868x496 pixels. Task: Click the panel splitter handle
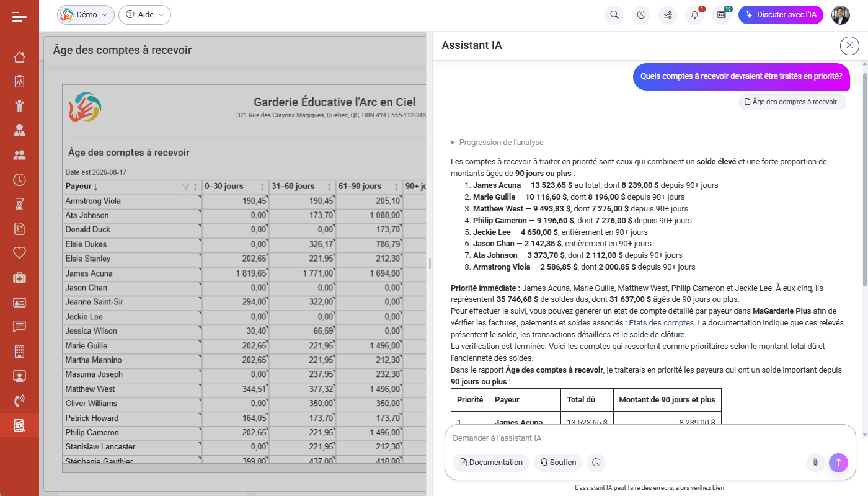429,263
